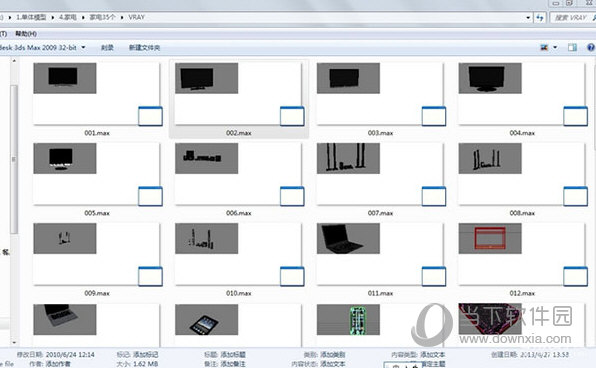Select the 009.max thumbnail
Image resolution: width=596 pixels, height=368 pixels.
[65, 238]
